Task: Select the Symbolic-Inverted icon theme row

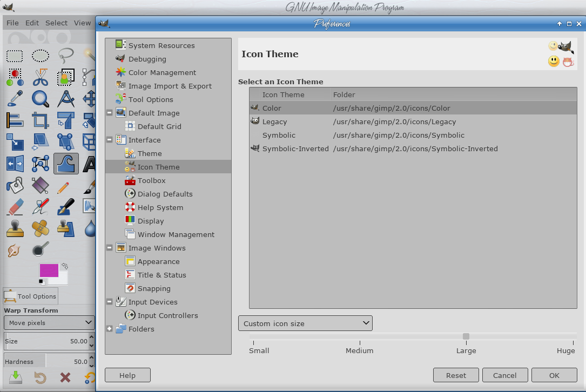Action: click(x=413, y=148)
